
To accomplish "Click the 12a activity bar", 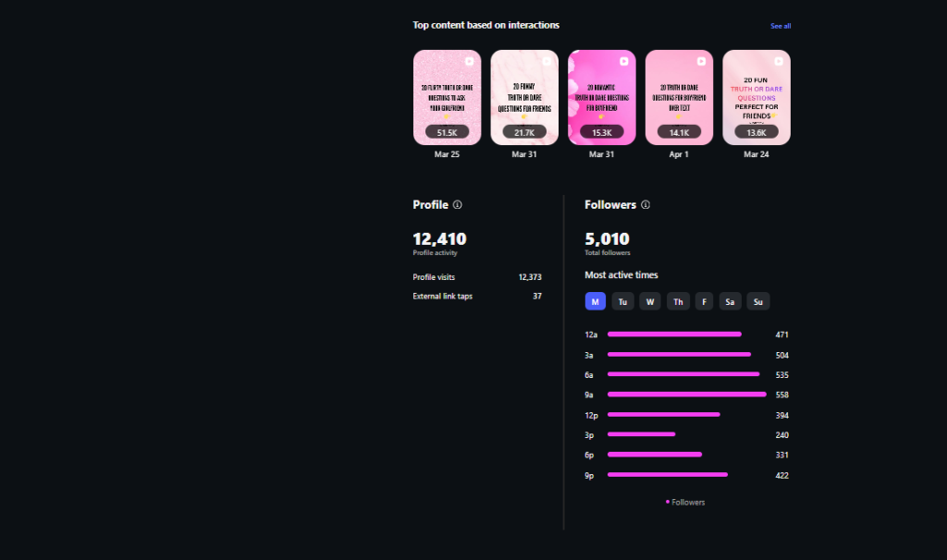I will coord(674,335).
